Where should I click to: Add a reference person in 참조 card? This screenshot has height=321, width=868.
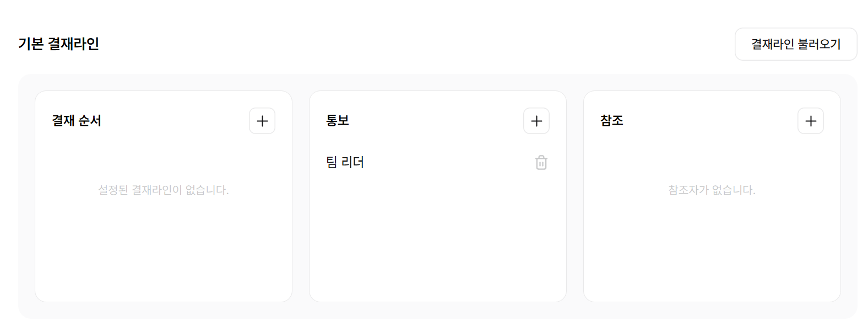[x=811, y=121]
